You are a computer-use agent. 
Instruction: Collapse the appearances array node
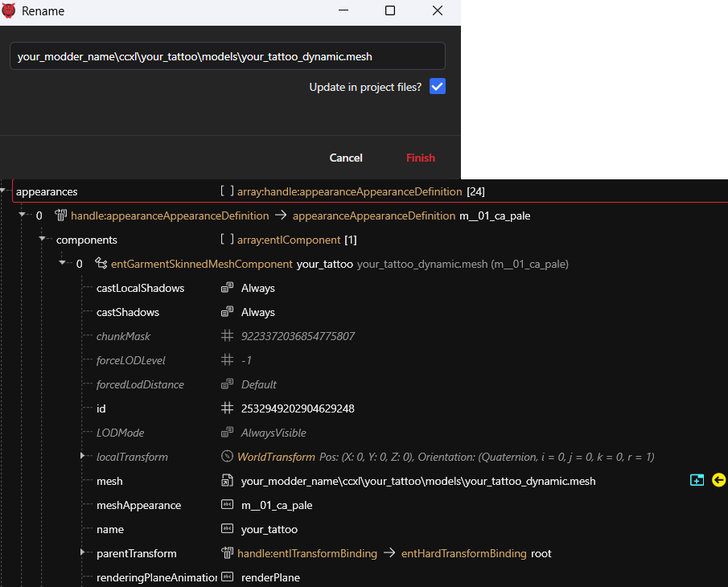point(4,191)
